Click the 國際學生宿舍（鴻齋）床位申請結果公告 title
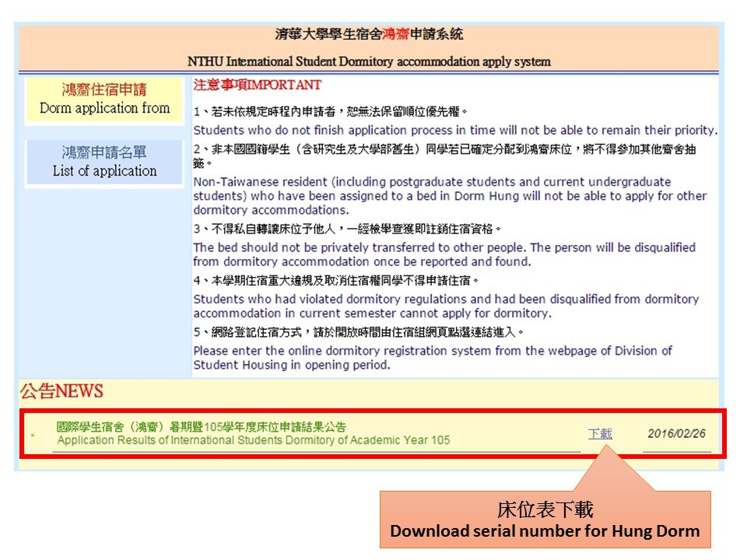 pyautogui.click(x=202, y=427)
